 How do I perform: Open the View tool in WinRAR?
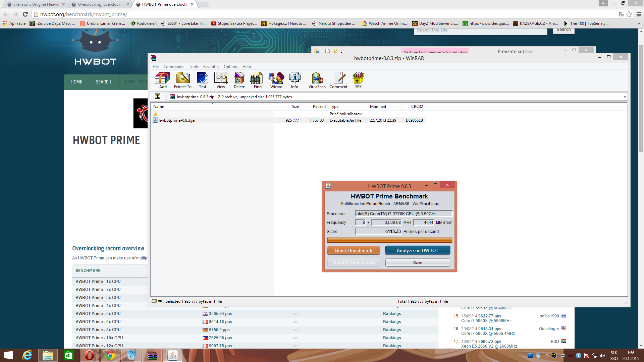[x=221, y=80]
